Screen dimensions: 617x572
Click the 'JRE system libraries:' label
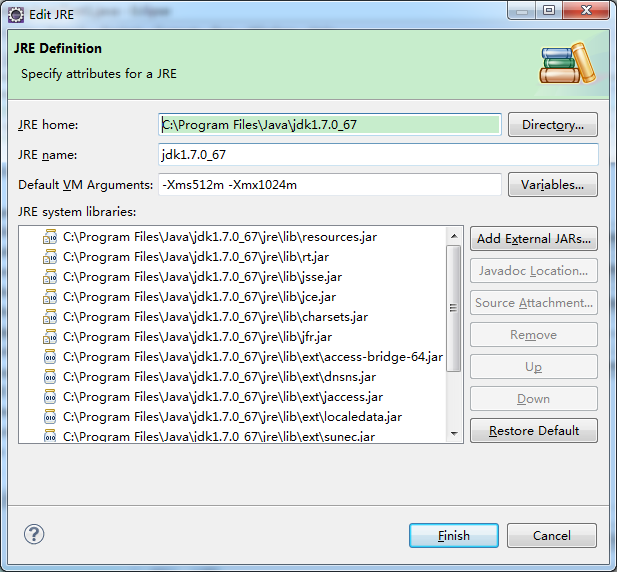(77, 212)
